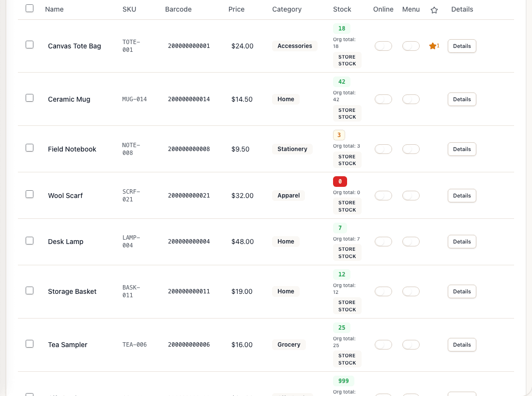View Details of Field Notebook
This screenshot has width=532, height=396.
pos(462,149)
